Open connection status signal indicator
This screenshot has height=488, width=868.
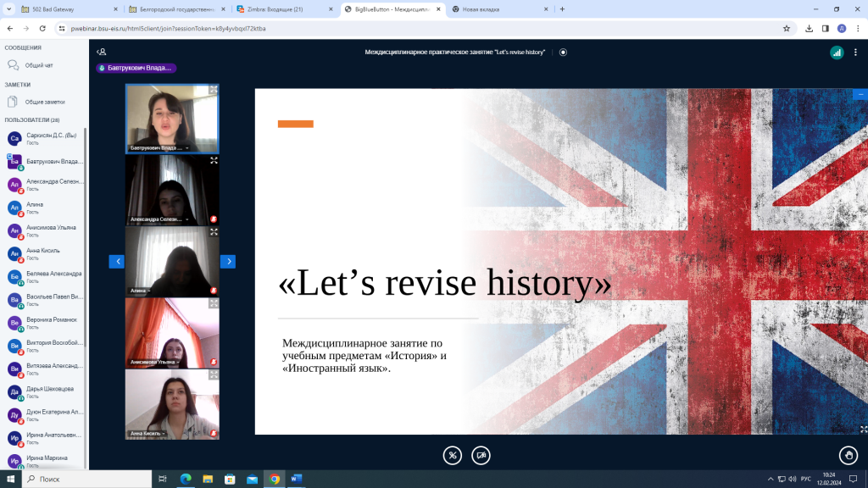coord(837,53)
